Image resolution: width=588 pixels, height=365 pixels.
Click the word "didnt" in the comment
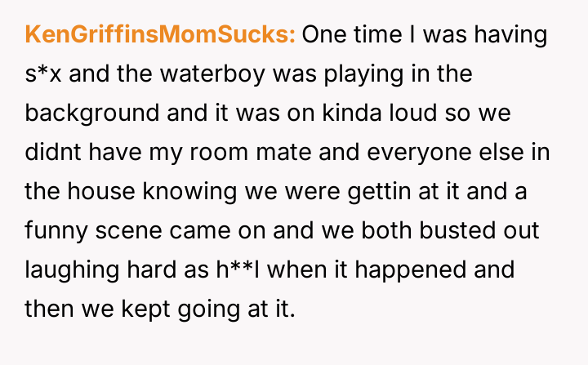click(48, 153)
